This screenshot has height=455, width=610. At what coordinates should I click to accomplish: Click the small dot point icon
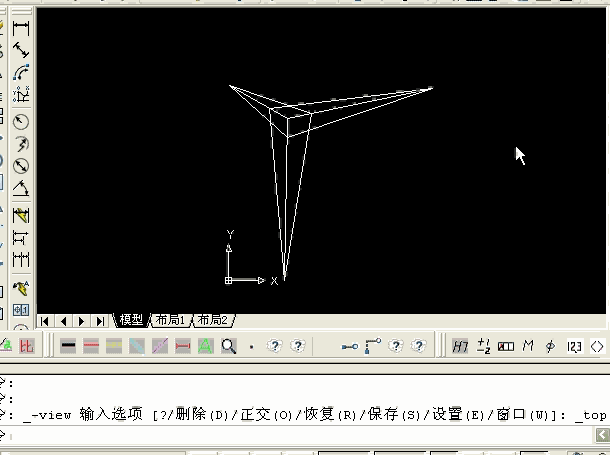252,346
